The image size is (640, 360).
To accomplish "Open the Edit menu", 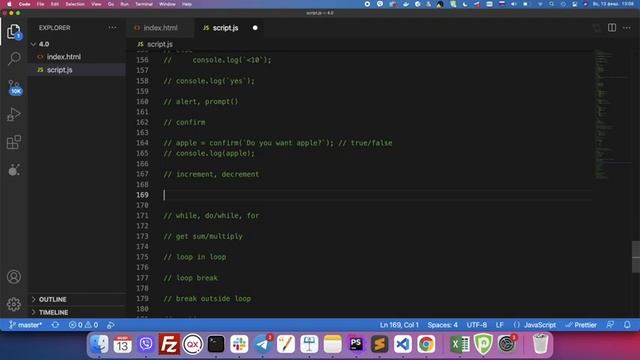I will [x=55, y=4].
